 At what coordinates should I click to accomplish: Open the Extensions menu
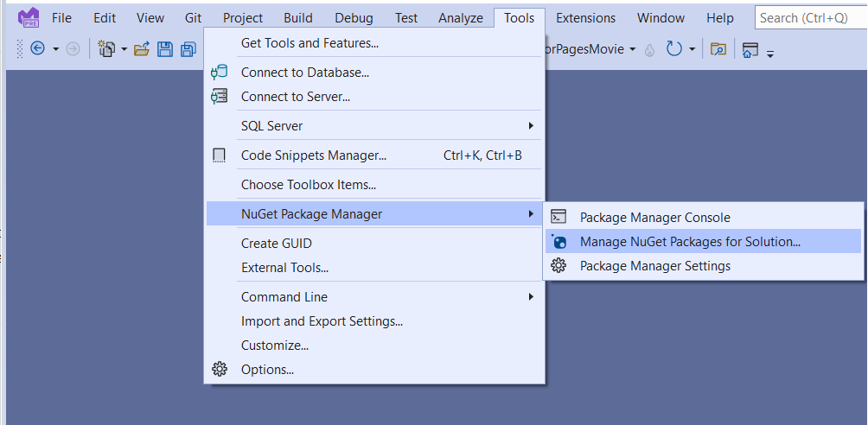point(585,17)
